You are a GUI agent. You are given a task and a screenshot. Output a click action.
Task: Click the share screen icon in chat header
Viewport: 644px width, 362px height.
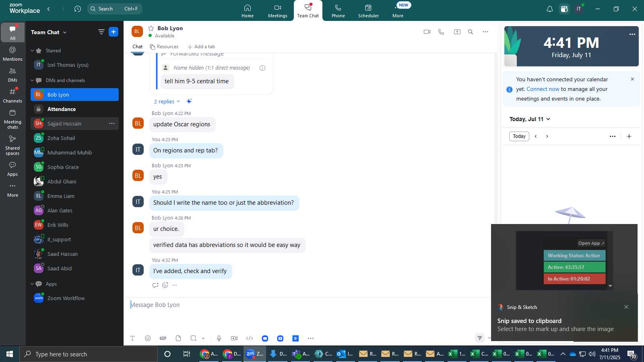coord(457,32)
